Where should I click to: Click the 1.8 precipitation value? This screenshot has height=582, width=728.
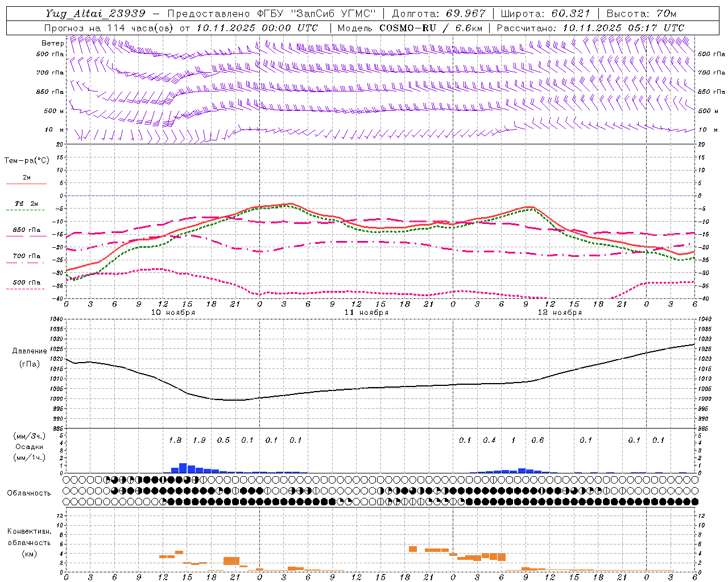point(175,440)
